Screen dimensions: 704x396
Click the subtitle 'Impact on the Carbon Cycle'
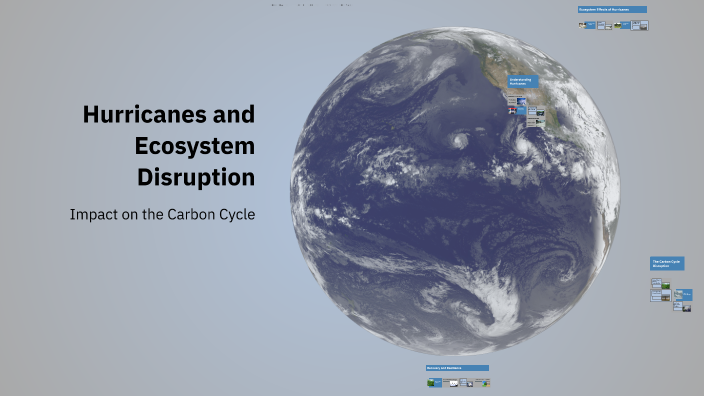coord(163,215)
